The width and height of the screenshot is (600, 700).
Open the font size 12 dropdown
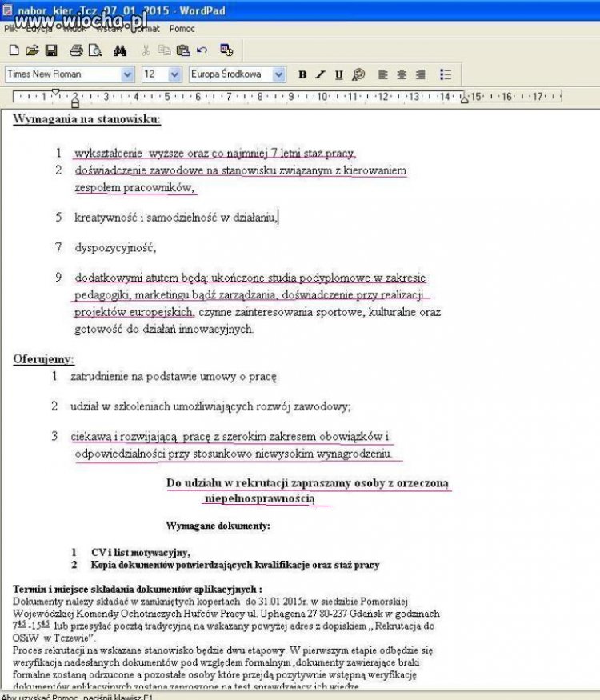pos(174,74)
